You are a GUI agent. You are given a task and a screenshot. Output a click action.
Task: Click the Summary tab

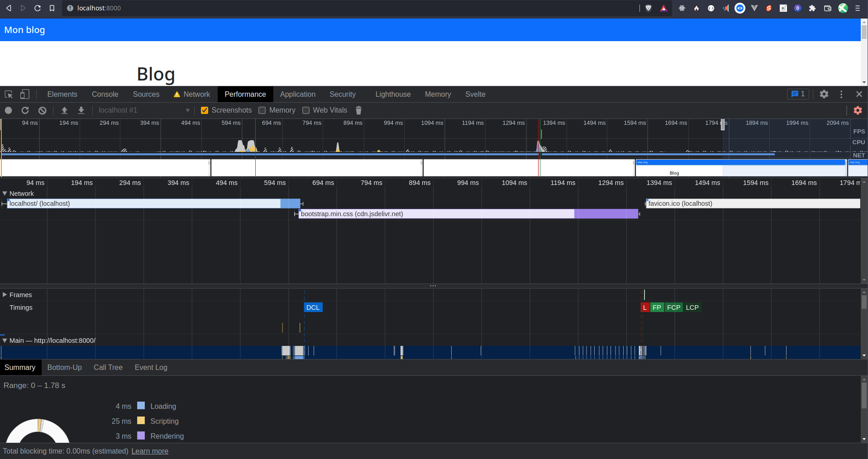click(x=20, y=368)
